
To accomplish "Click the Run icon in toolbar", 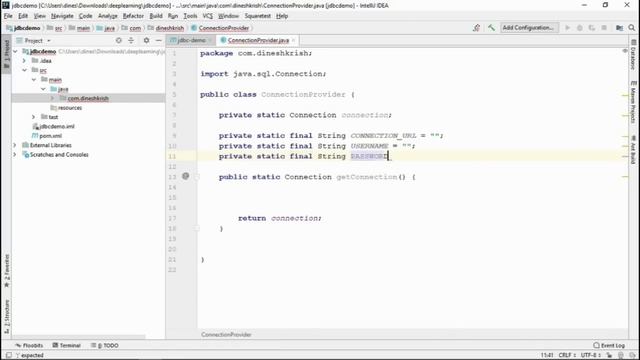I will click(x=567, y=28).
